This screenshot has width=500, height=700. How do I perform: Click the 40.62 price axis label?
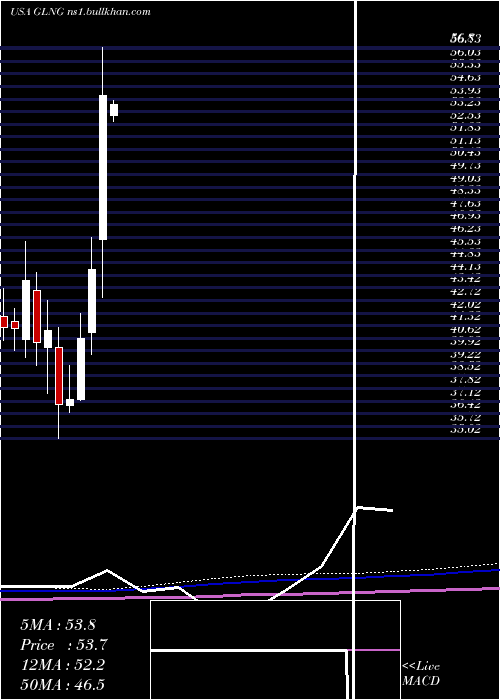pos(465,329)
